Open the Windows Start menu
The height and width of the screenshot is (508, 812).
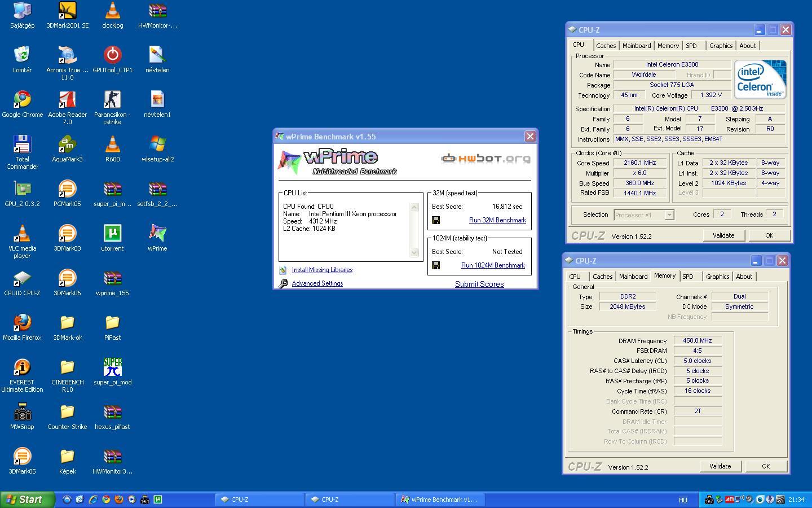(28, 500)
